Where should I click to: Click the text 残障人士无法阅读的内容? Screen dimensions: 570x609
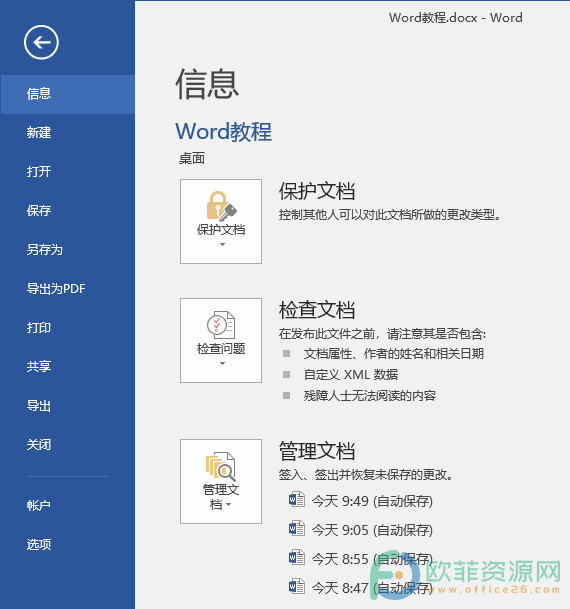click(370, 396)
